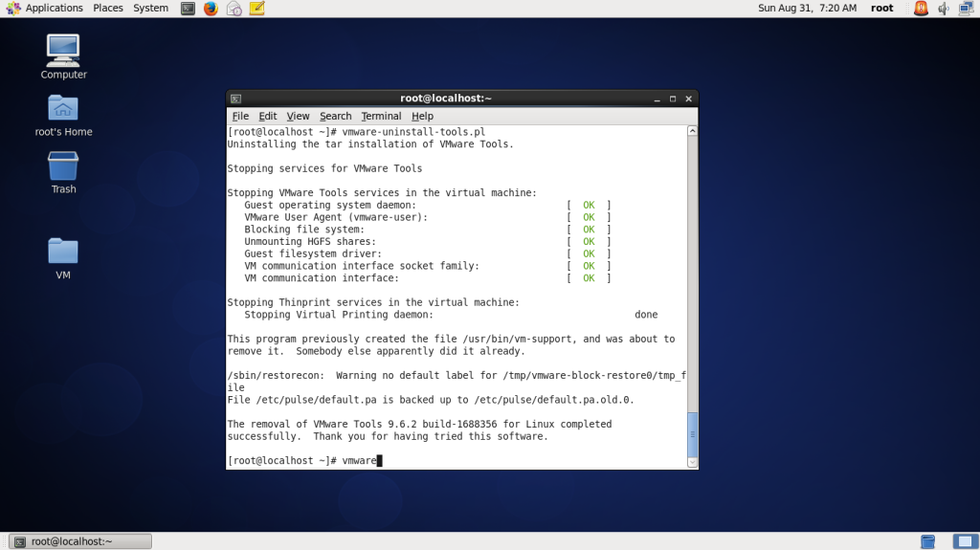This screenshot has width=980, height=550.
Task: Open the mail launcher icon in panel
Action: (x=234, y=8)
